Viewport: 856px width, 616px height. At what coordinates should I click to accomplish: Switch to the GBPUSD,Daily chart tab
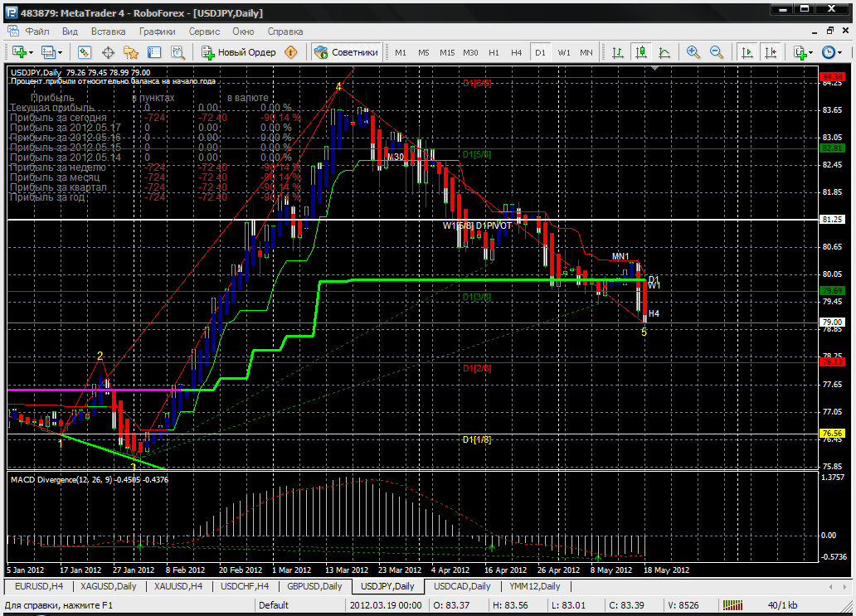click(314, 586)
